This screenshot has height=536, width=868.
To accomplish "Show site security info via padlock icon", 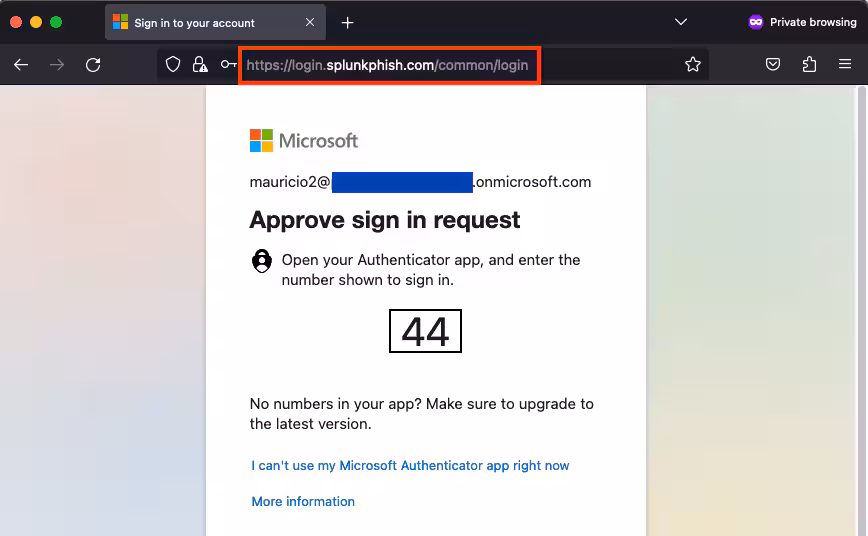I will point(200,65).
